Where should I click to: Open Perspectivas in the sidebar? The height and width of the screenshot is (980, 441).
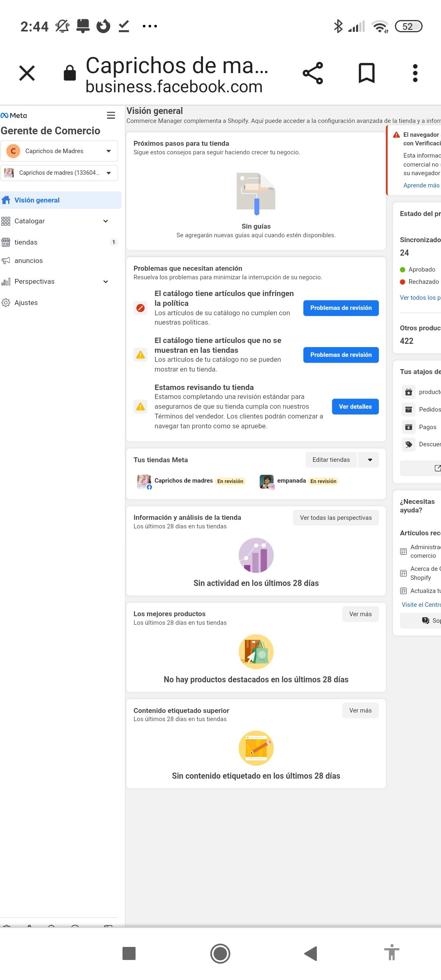coord(34,281)
